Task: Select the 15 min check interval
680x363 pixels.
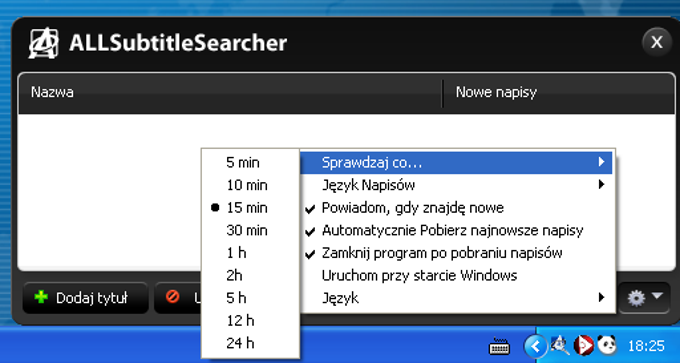Action: [250, 208]
